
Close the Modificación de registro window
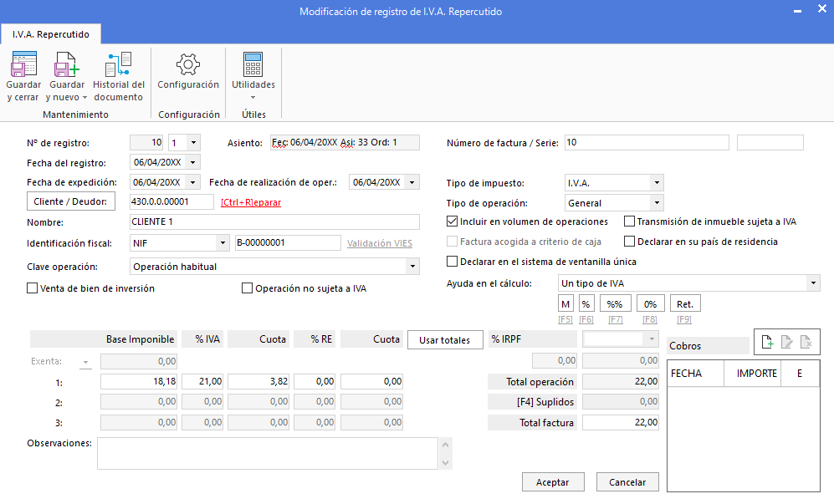click(x=821, y=9)
